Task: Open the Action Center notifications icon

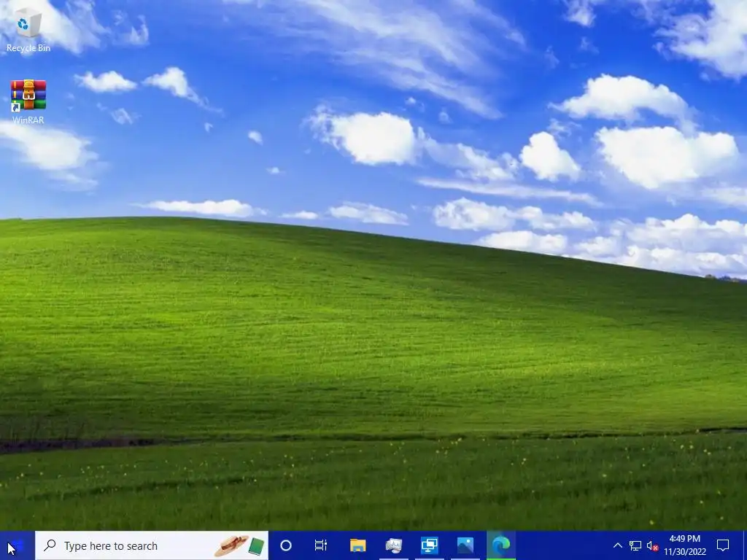Action: click(x=723, y=545)
